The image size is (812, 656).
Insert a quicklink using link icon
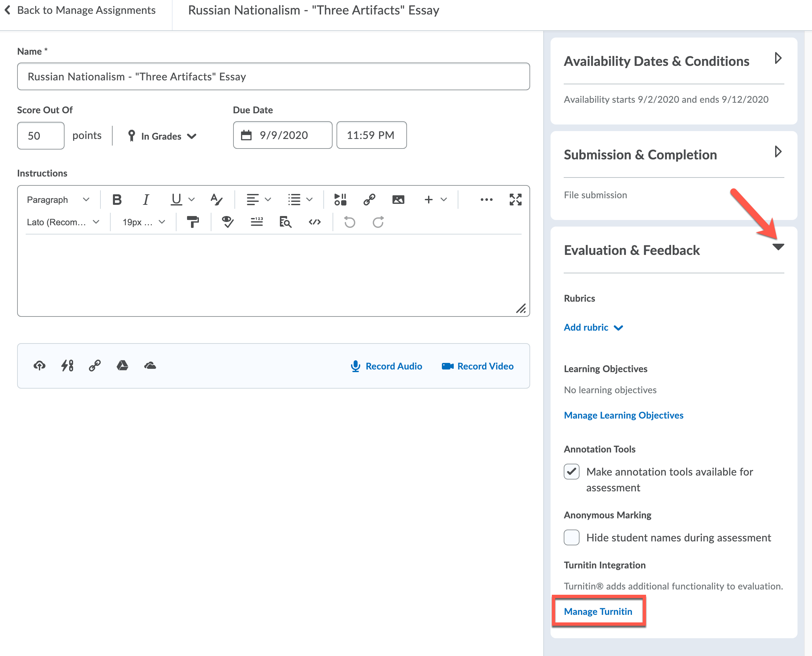coord(369,200)
